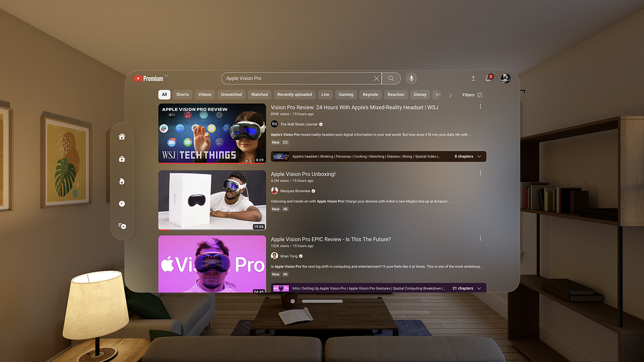Open notifications via the bell icon
Viewport: 644px width, 362px height.
(x=488, y=78)
